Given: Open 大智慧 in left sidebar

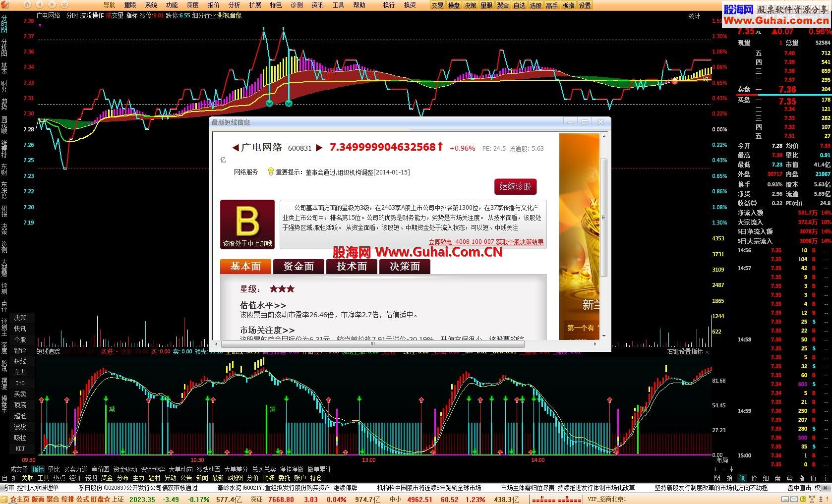Looking at the screenshot, I should 4,268.
